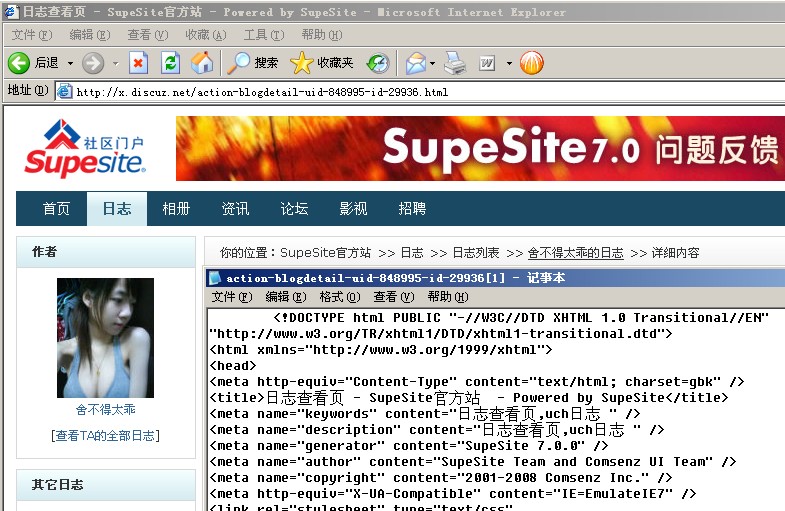785x511 pixels.
Task: Select the 影视 navigation tab
Action: [353, 209]
